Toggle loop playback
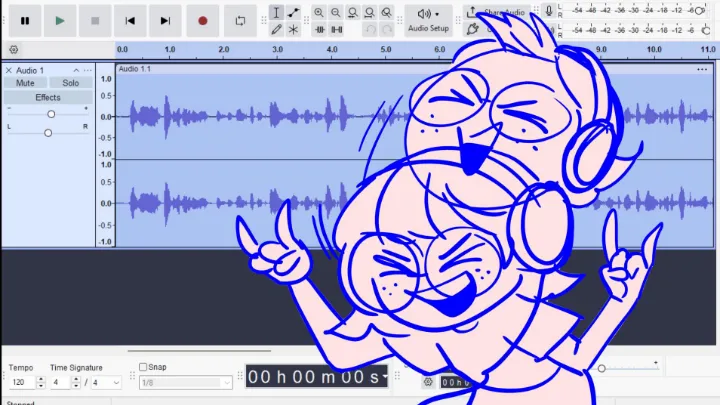The height and width of the screenshot is (405, 720). click(x=240, y=21)
